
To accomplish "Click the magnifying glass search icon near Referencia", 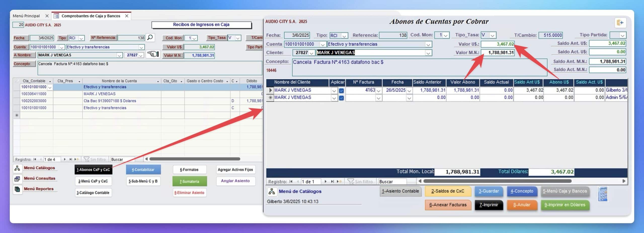I will pyautogui.click(x=150, y=37).
